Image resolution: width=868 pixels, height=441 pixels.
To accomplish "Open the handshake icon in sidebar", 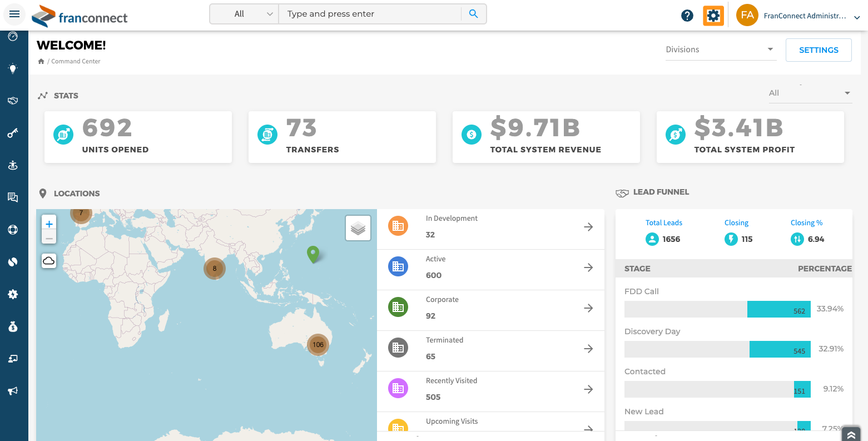I will click(13, 101).
